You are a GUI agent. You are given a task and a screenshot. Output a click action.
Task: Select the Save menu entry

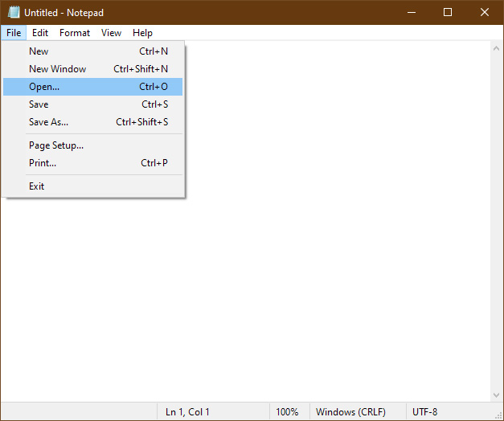point(93,104)
